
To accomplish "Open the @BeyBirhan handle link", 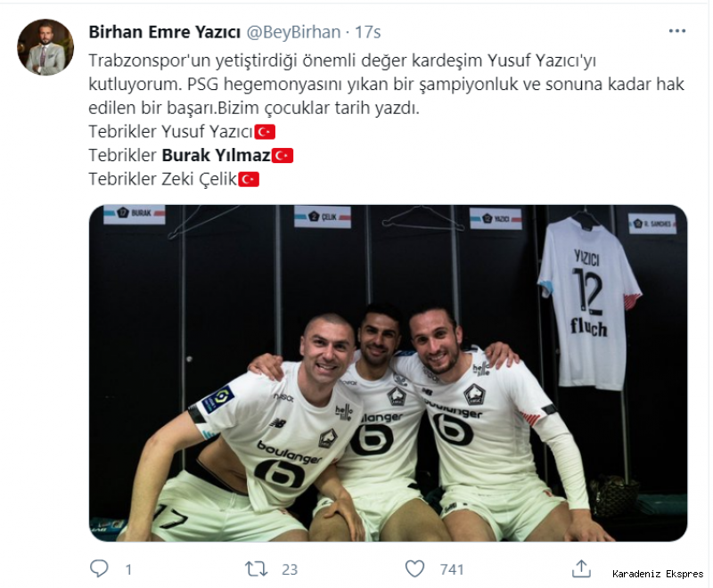I will [293, 32].
